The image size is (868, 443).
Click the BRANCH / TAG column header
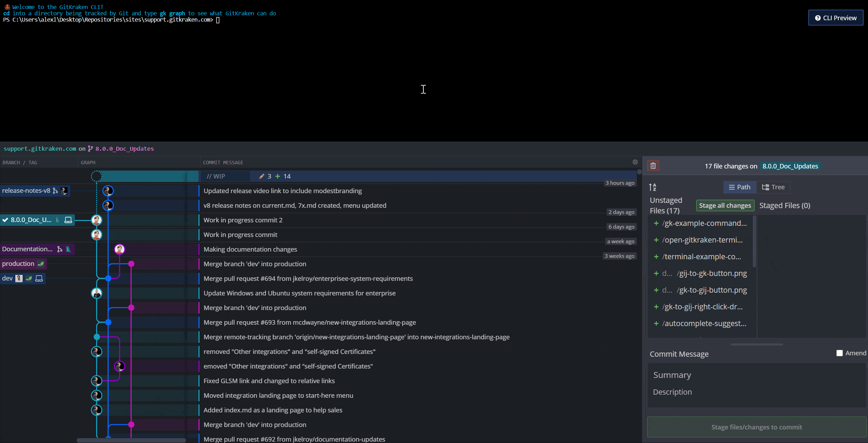click(x=20, y=163)
